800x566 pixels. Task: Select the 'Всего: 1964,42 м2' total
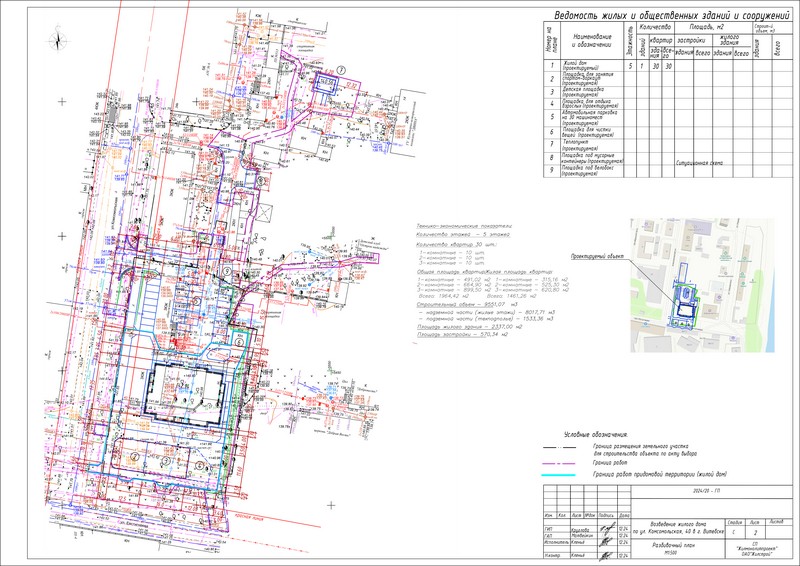[x=446, y=295]
